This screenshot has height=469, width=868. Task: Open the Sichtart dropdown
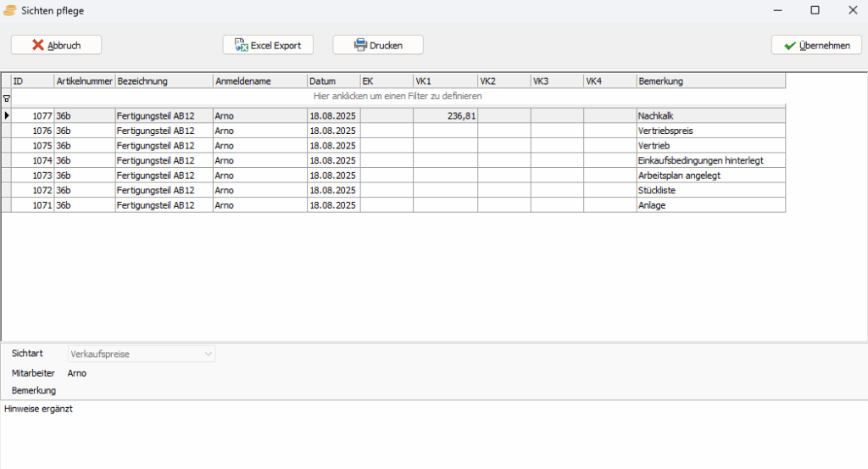point(209,354)
